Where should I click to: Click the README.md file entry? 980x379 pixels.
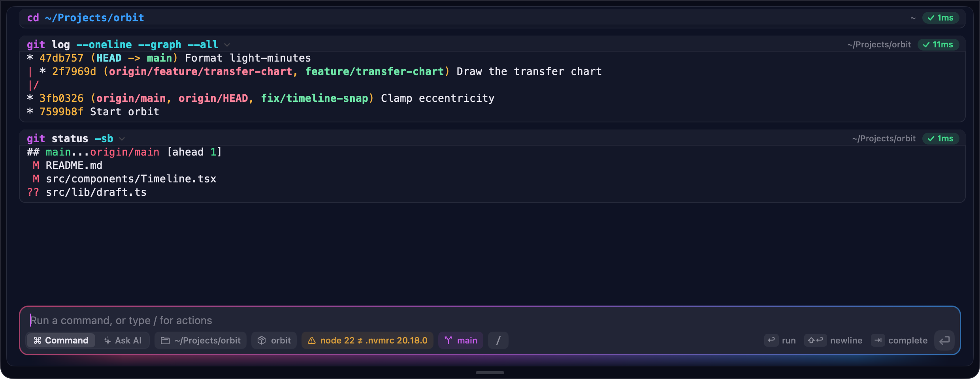[74, 165]
